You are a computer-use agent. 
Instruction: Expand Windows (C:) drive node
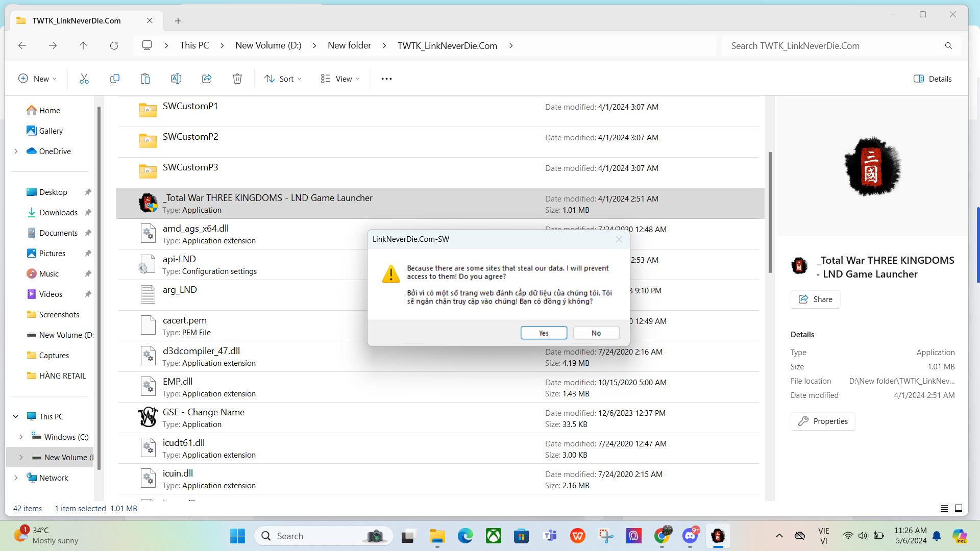(x=21, y=437)
